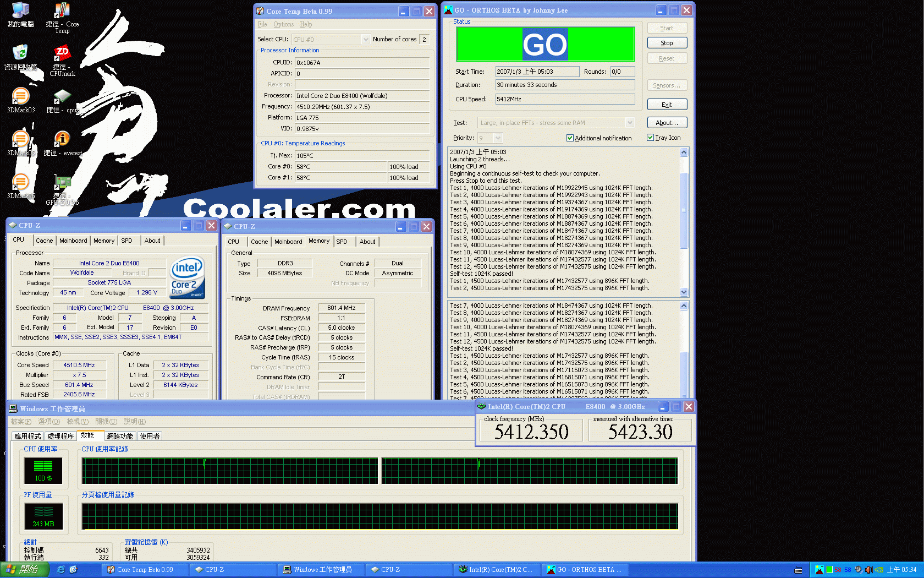Click the Intel Core 2 Duo logo in CPU-Z
The width and height of the screenshot is (924, 578).
(188, 277)
